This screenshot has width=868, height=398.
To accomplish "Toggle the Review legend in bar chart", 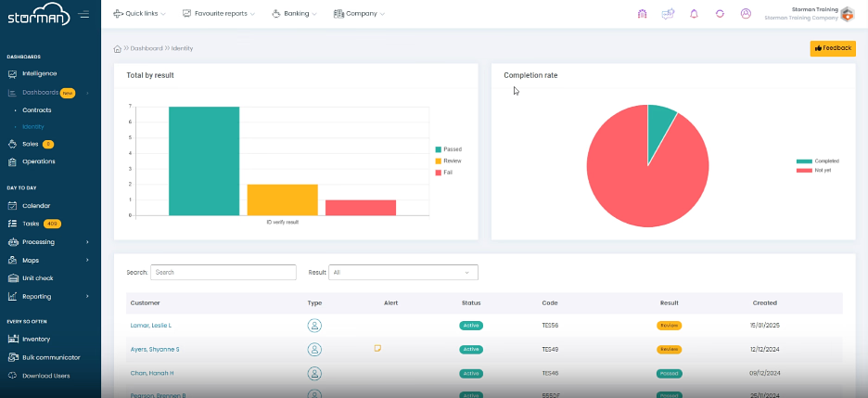I will [449, 161].
